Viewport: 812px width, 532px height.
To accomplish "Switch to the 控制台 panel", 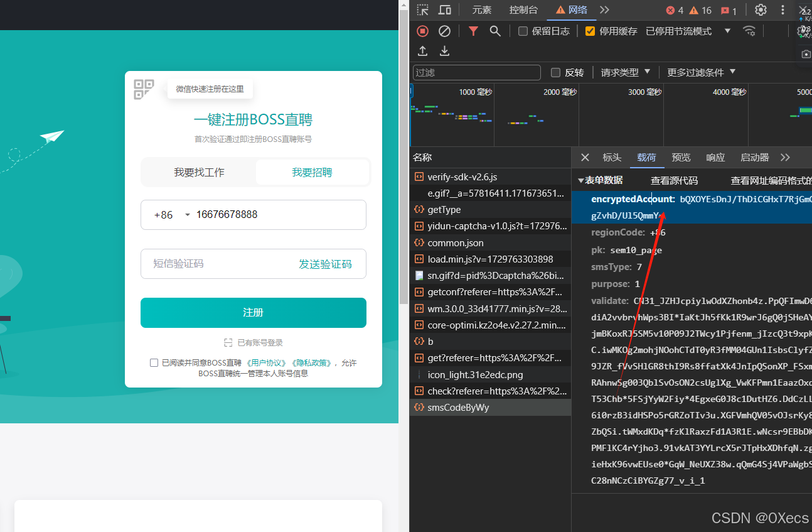I will pos(523,10).
